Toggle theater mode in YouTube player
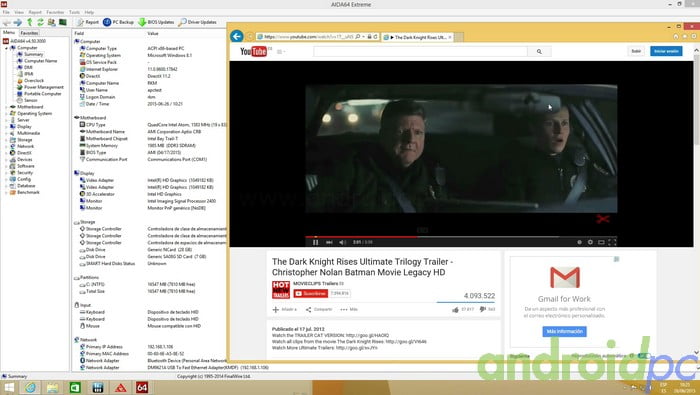Screen dimensions: 700x395 [x=601, y=242]
